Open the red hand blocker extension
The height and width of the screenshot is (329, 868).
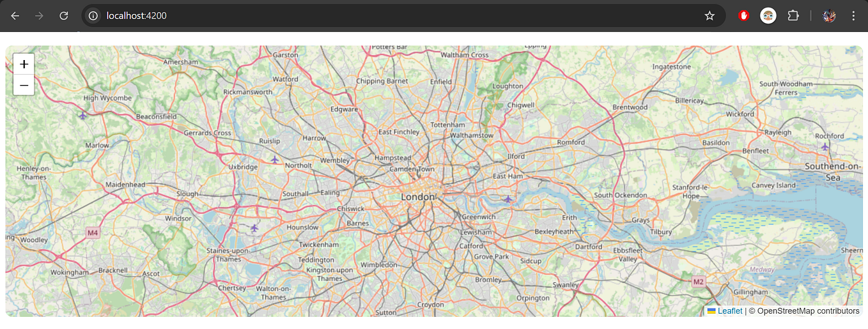744,15
